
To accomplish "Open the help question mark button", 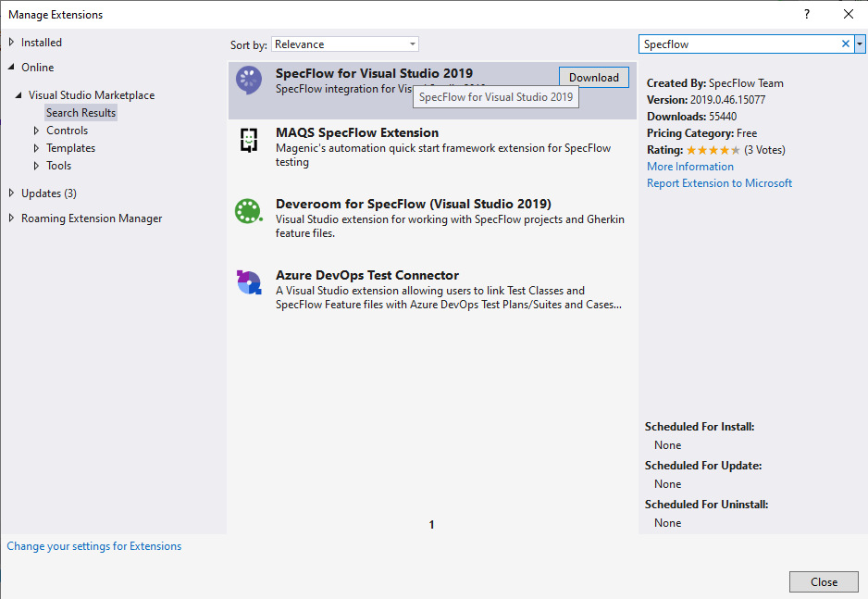I will coord(807,15).
